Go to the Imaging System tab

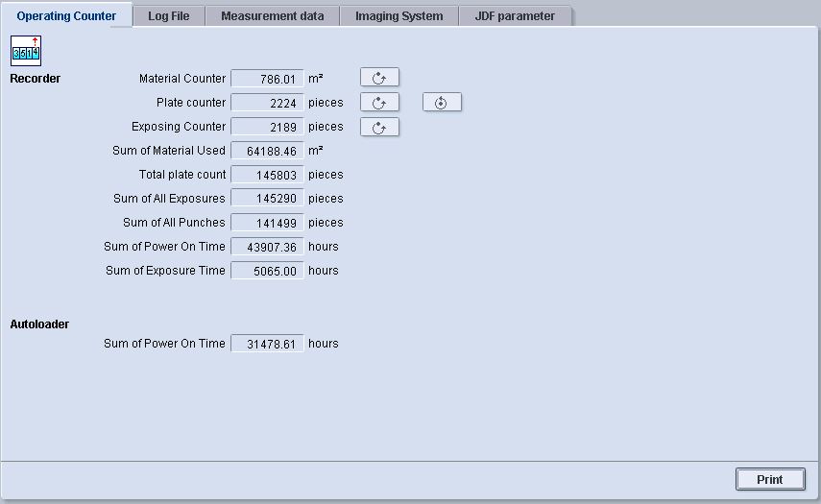coord(398,16)
